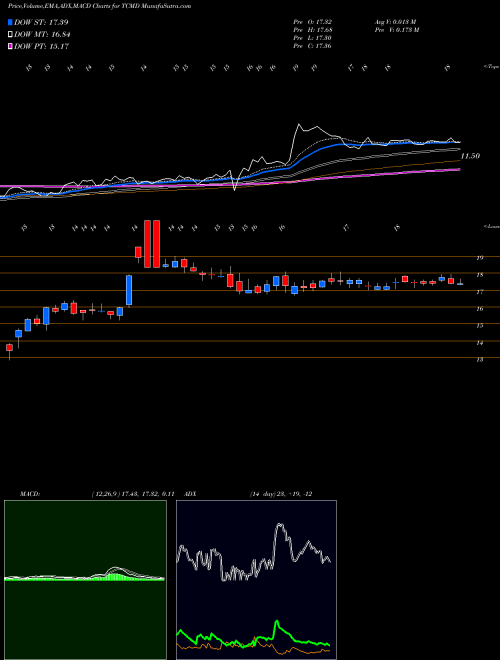Click the 'Pre C: 17.36' close value
500x660 pixels.
[x=313, y=46]
